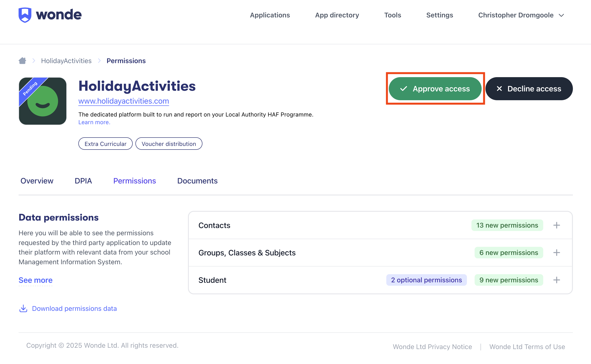This screenshot has width=591, height=364.
Task: Open Applications in top navigation
Action: coord(270,15)
